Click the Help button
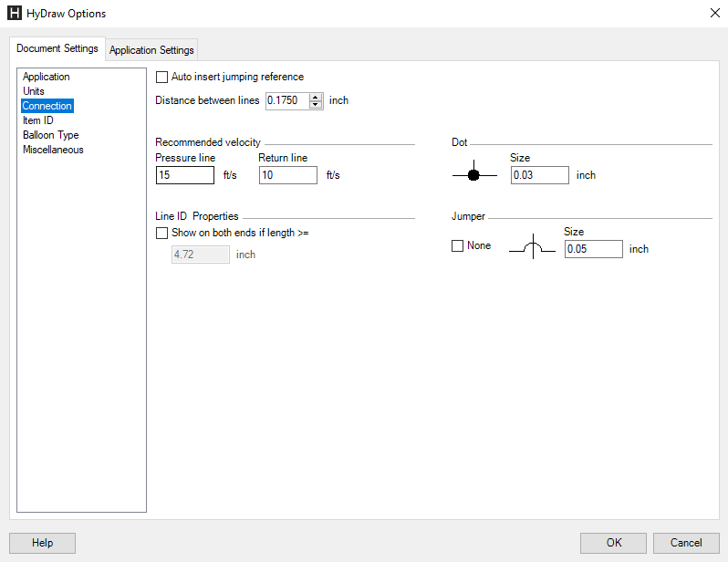This screenshot has width=728, height=562. [x=42, y=543]
